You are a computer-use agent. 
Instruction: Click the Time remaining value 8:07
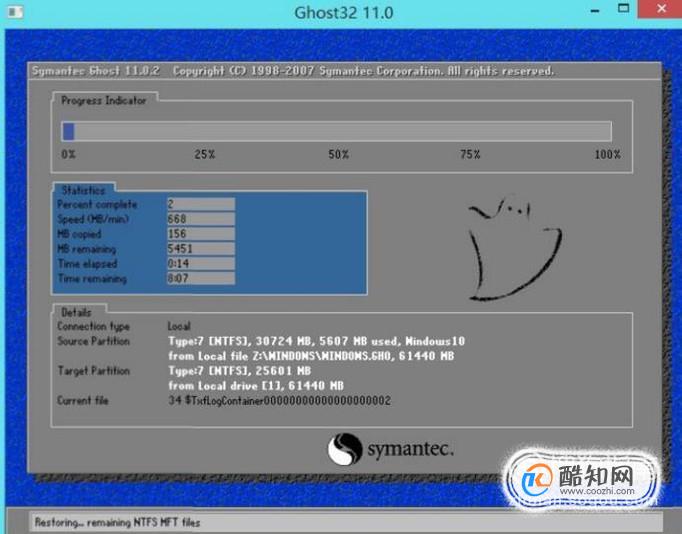pos(201,278)
